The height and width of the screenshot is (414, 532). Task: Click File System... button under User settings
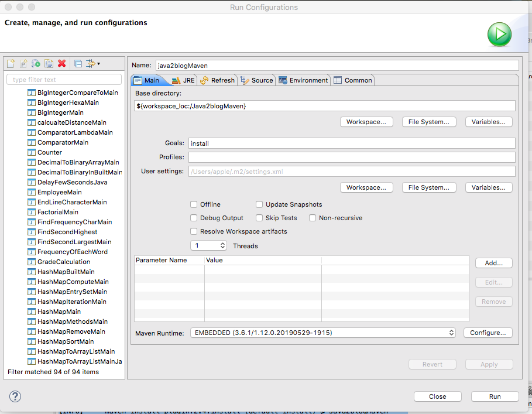pyautogui.click(x=429, y=187)
